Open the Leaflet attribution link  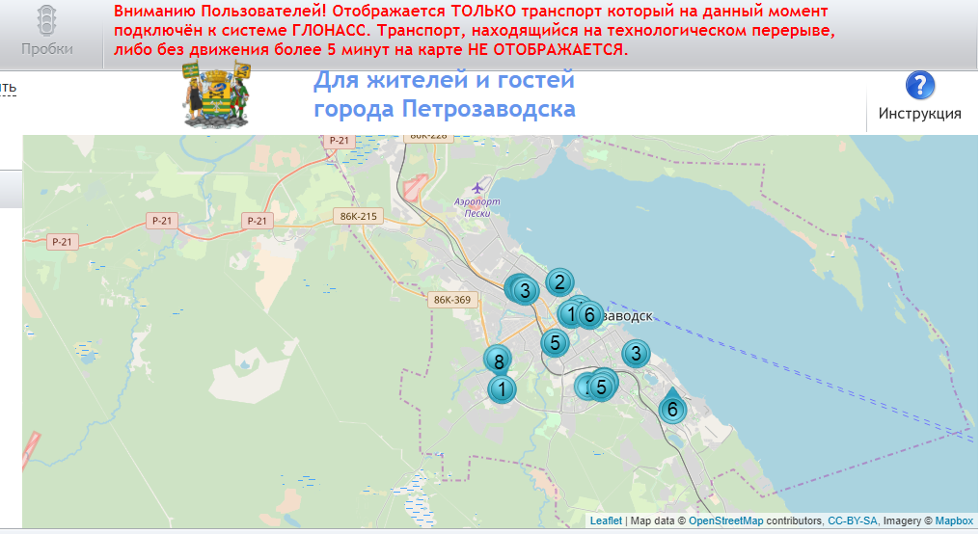click(x=606, y=521)
